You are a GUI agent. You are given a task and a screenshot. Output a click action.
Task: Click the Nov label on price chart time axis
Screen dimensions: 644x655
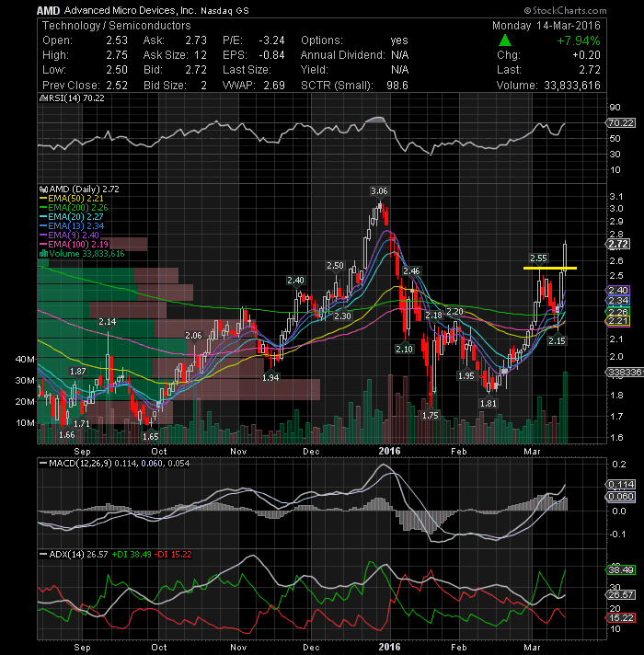click(x=238, y=452)
